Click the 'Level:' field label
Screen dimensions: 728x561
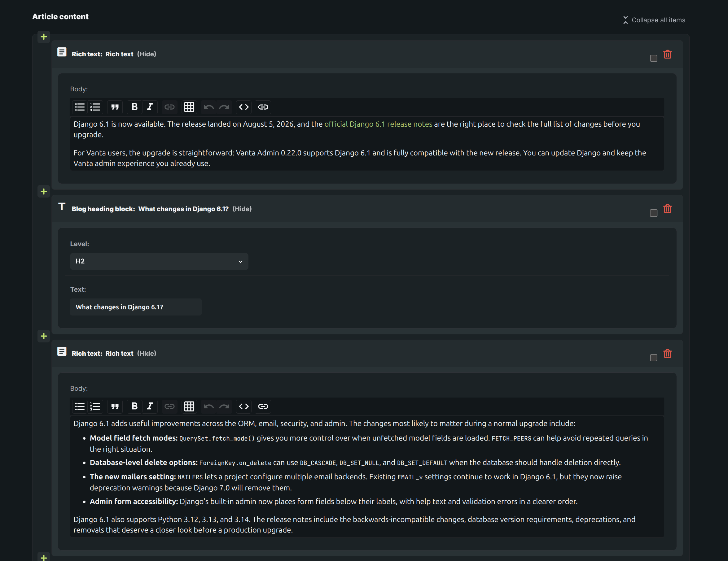tap(79, 244)
